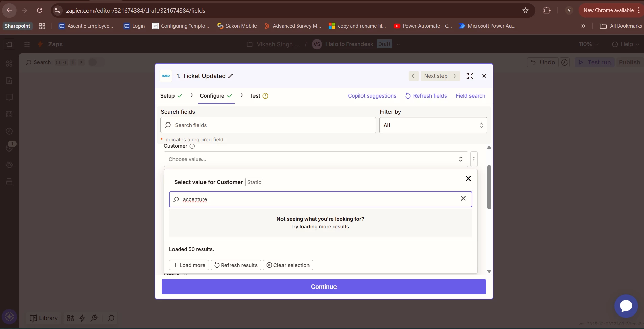
Task: Open the wrench tools icon in bottom toolbar
Action: 94,318
